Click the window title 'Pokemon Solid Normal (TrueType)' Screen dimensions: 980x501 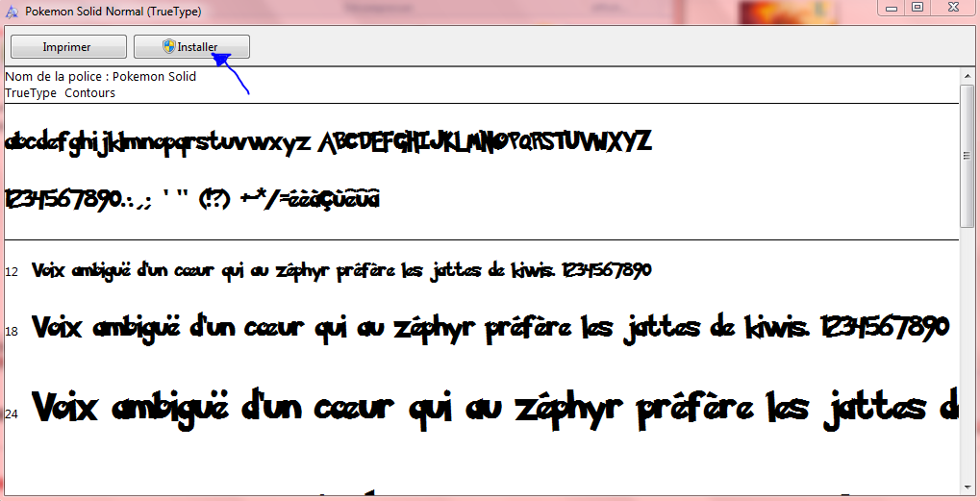pos(113,12)
